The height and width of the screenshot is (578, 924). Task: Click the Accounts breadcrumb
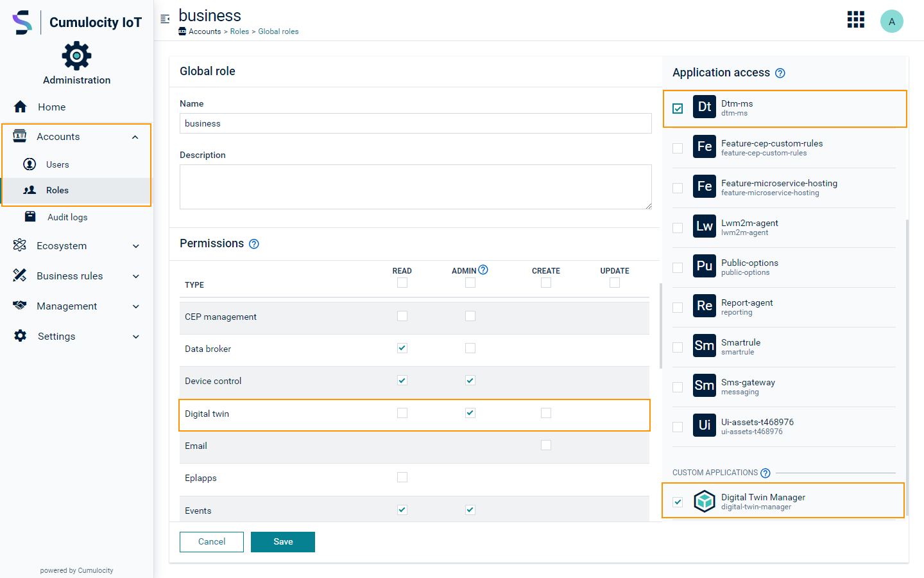[x=205, y=31]
